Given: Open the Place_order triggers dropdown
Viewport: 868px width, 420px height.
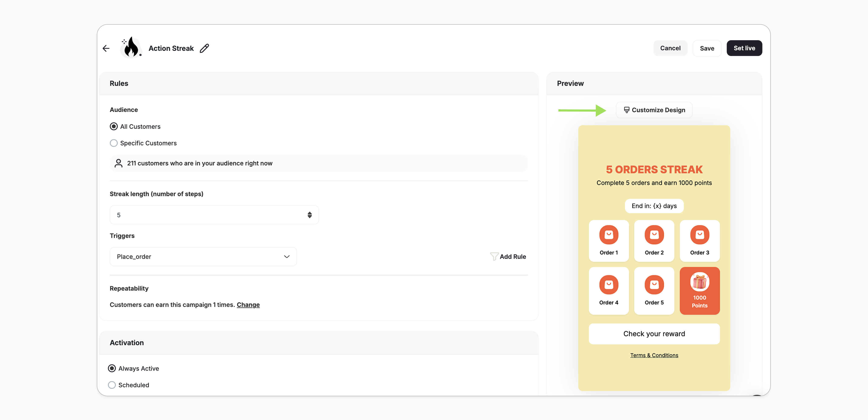Looking at the screenshot, I should tap(203, 257).
